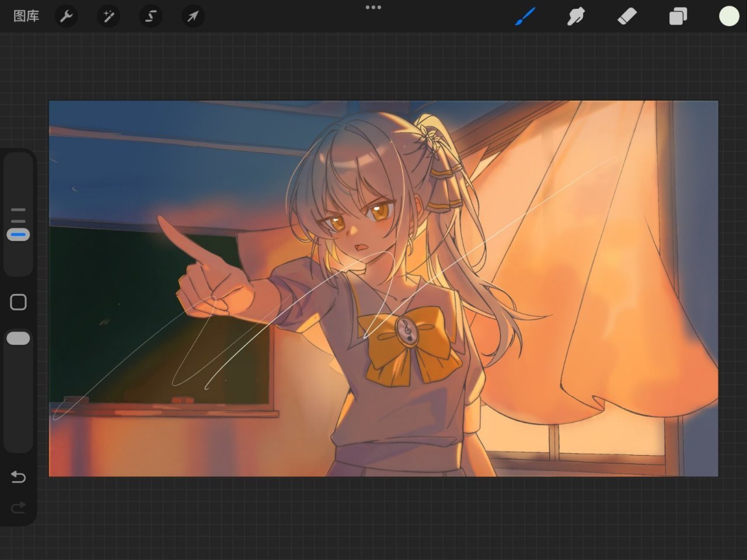The width and height of the screenshot is (747, 560).
Task: Open the Actions wrench menu
Action: pyautogui.click(x=66, y=16)
